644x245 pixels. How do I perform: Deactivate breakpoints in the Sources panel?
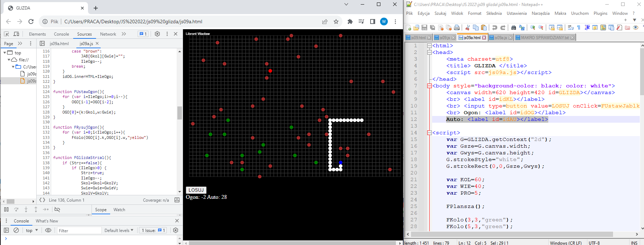(57, 209)
